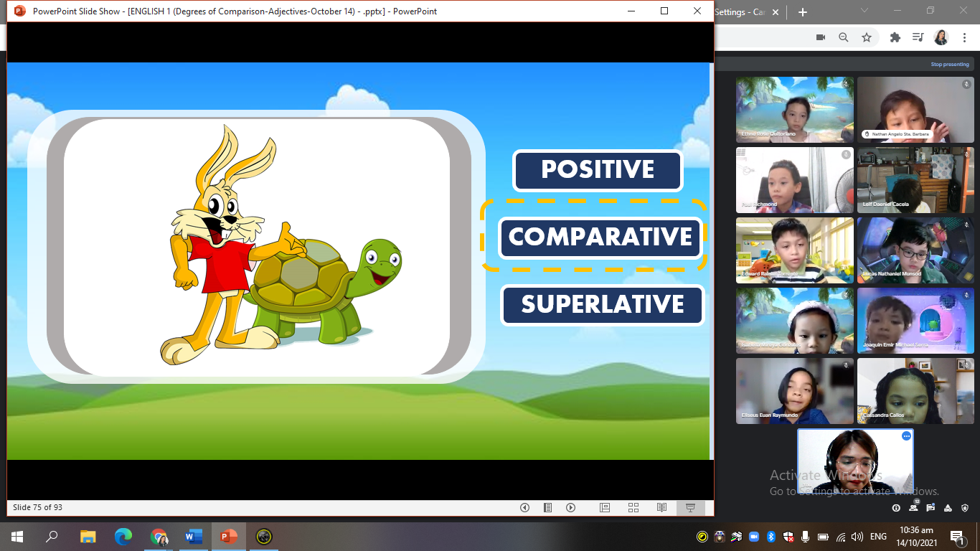Click Stop presenting in Google Meet
This screenshot has height=551, width=980.
click(x=950, y=65)
